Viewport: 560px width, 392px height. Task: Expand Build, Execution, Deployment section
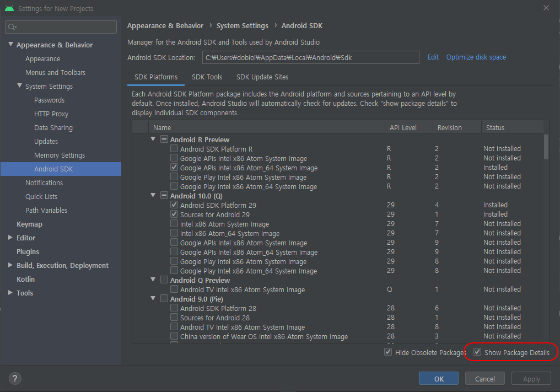[10, 265]
